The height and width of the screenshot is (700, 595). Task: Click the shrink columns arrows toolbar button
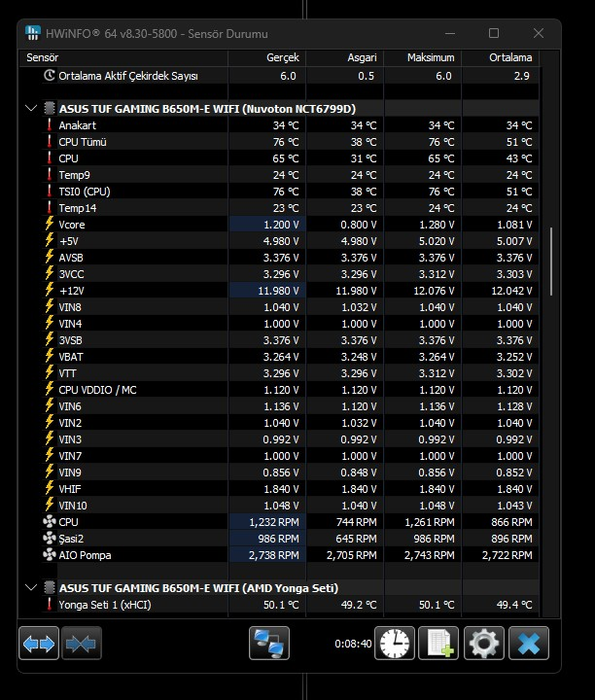click(82, 643)
